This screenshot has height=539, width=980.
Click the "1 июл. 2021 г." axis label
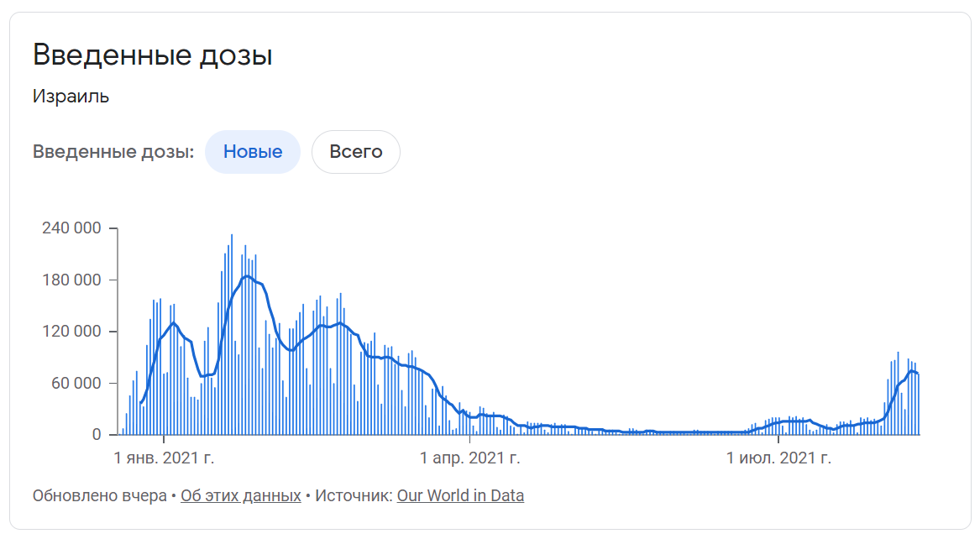click(x=778, y=458)
